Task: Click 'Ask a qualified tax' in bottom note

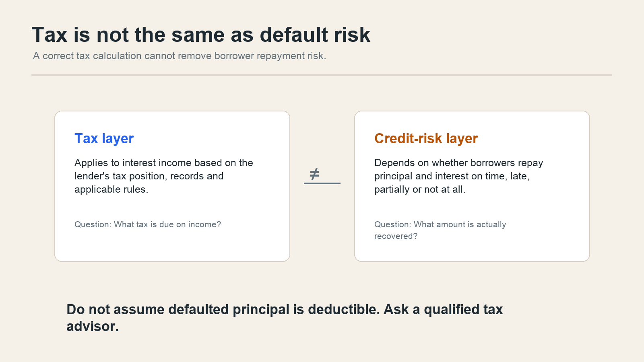Action: [x=443, y=309]
